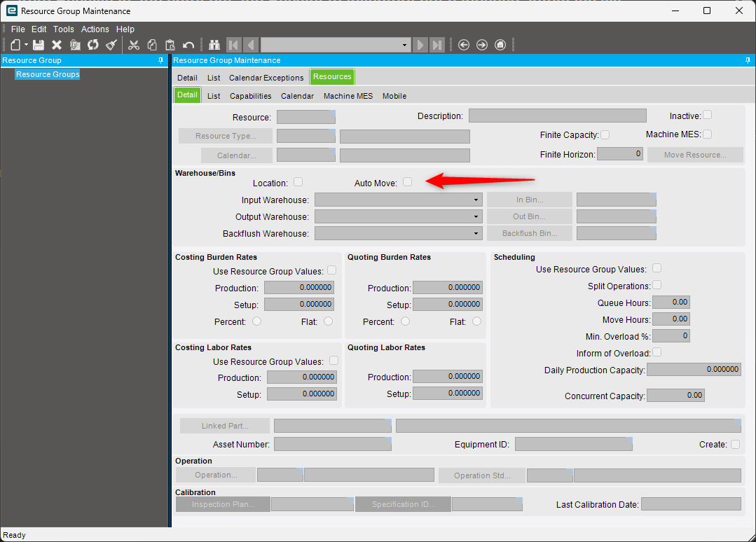Select Quoting Burden Flat radio button
This screenshot has height=542, width=756.
pyautogui.click(x=477, y=321)
